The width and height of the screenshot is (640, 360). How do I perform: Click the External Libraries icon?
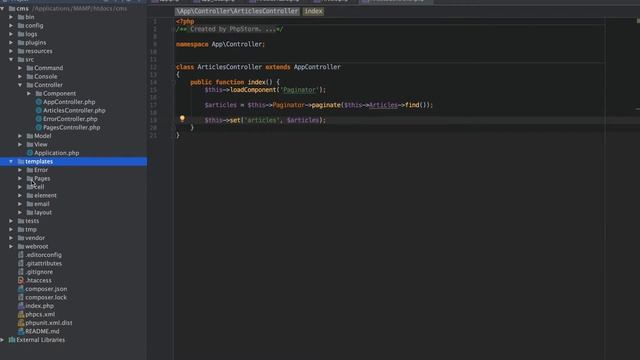pyautogui.click(x=12, y=340)
